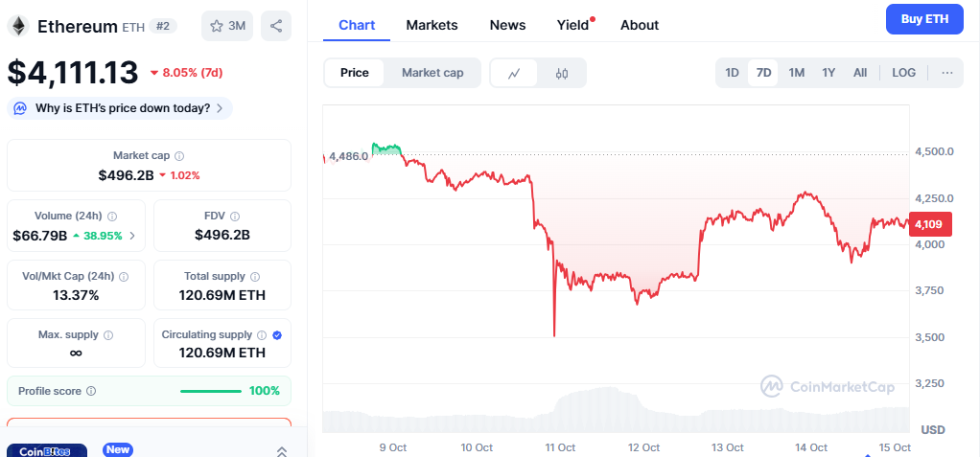Viewport: 980px width, 457px height.
Task: Click the Max. supply info icon
Action: click(x=107, y=335)
